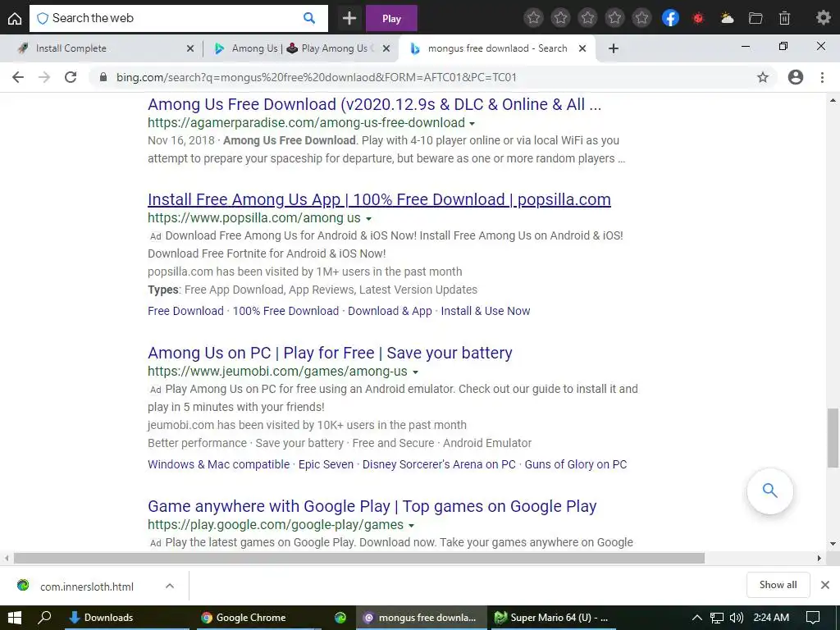Open Install Free Among Us App popsilla link
This screenshot has width=840, height=630.
tap(379, 199)
